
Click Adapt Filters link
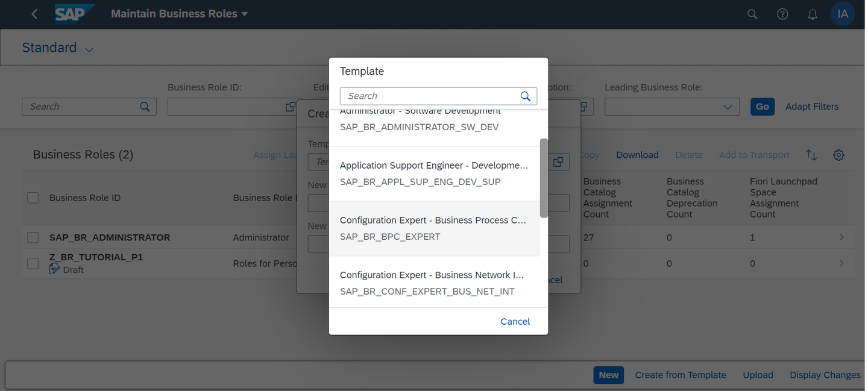point(812,107)
